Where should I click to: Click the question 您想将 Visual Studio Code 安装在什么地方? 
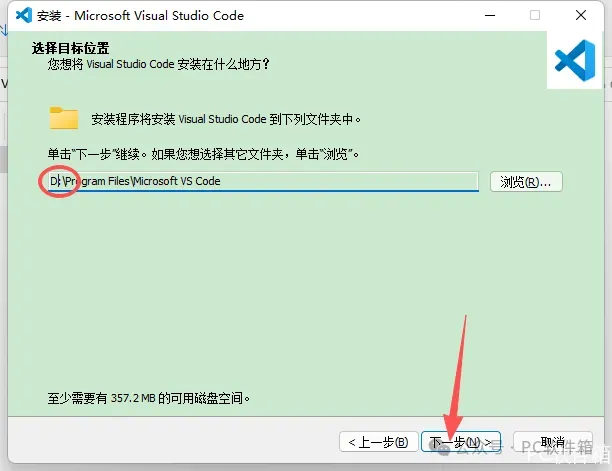point(158,64)
